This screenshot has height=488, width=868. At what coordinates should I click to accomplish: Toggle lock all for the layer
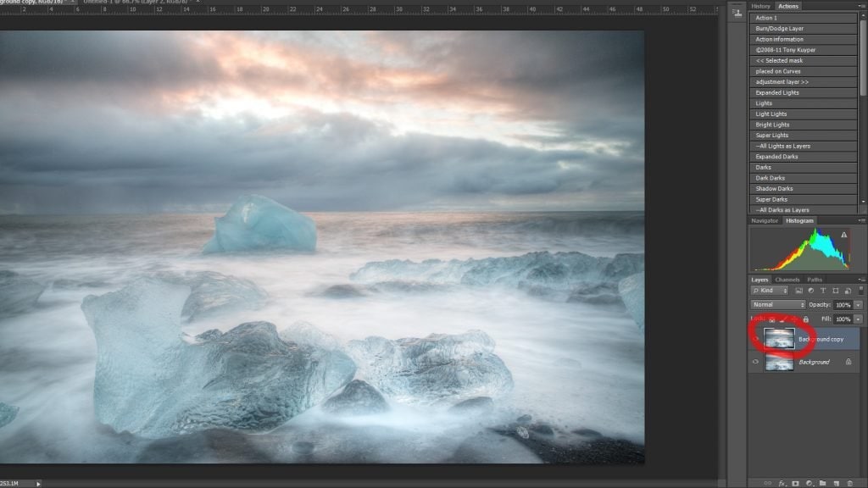coord(806,319)
